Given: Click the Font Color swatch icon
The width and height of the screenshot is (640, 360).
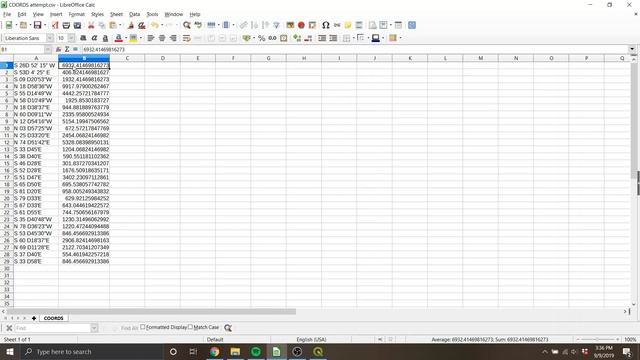Looking at the screenshot, I should pos(118,38).
